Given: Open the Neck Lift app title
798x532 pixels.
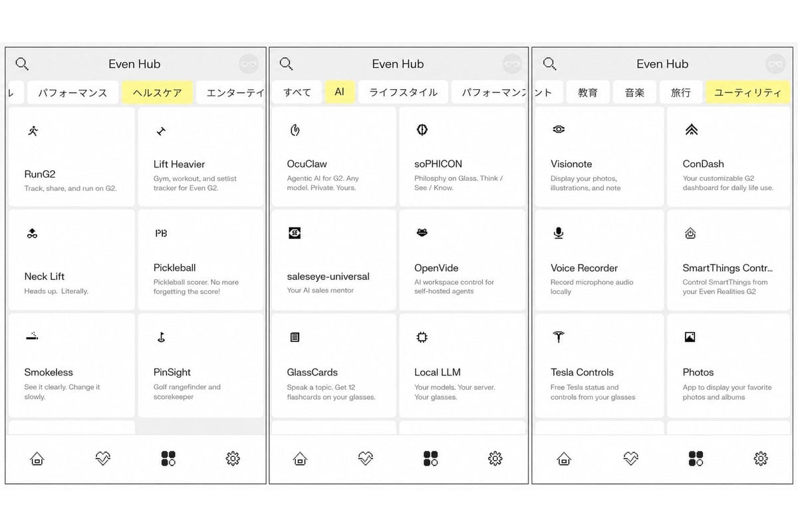Looking at the screenshot, I should 45,277.
